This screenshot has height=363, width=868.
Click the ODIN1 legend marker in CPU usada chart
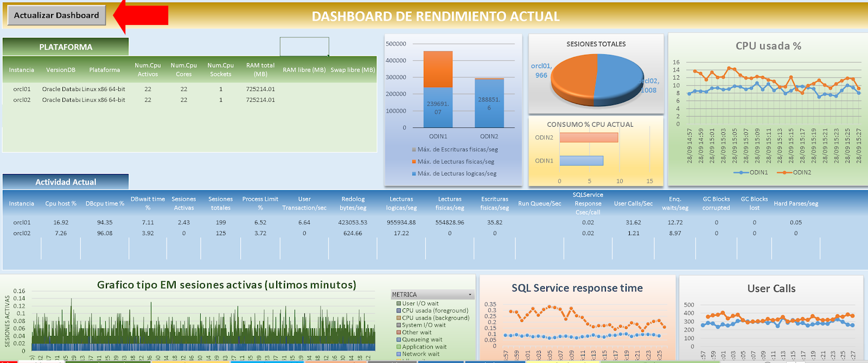point(742,172)
